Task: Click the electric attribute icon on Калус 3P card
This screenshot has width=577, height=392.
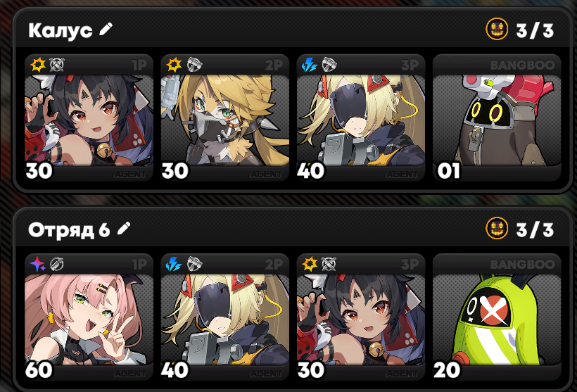Action: (310, 65)
